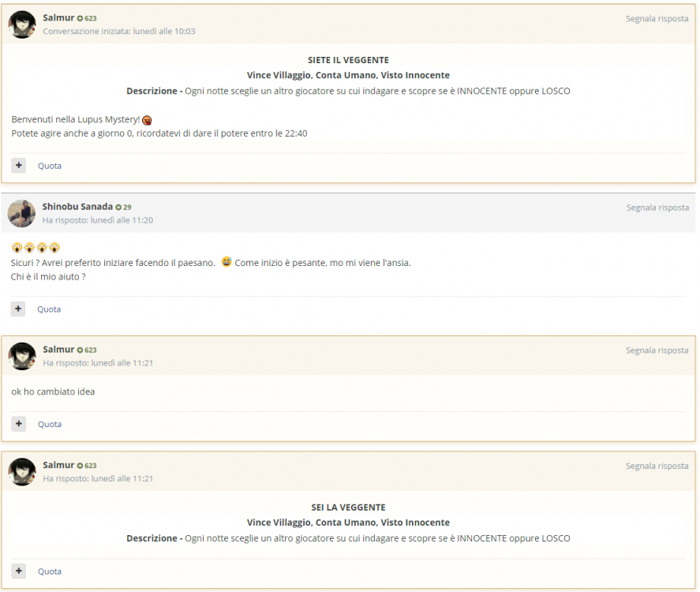The width and height of the screenshot is (700, 592).
Task: Click the 623 reputation icon in the first post
Action: click(x=87, y=18)
